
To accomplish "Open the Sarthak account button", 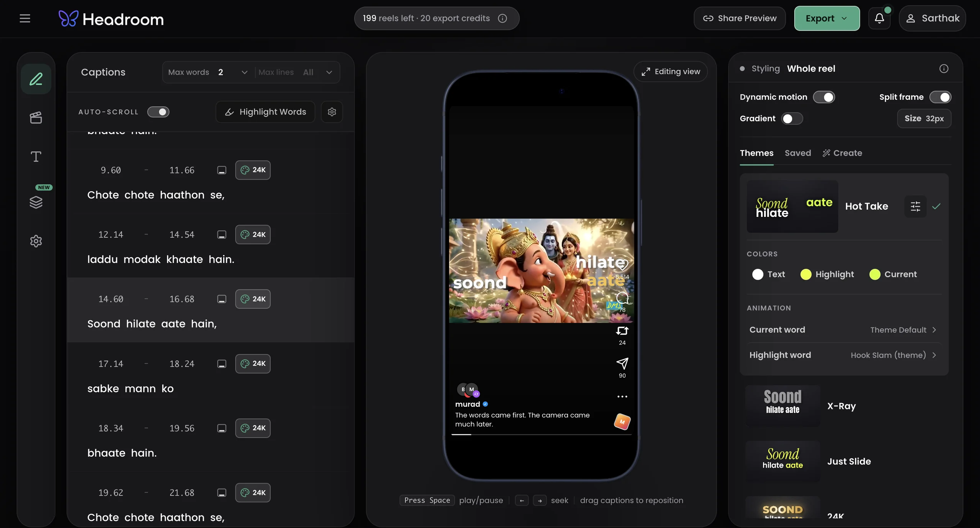I will tap(932, 18).
